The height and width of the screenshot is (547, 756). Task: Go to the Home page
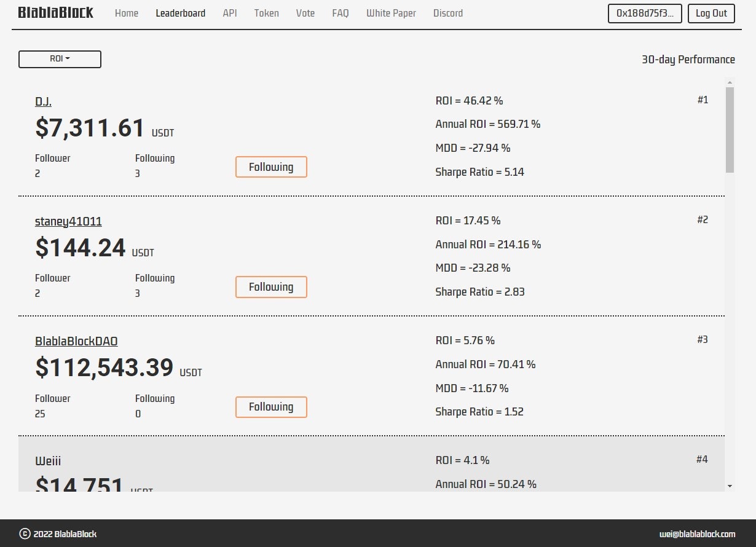point(127,13)
